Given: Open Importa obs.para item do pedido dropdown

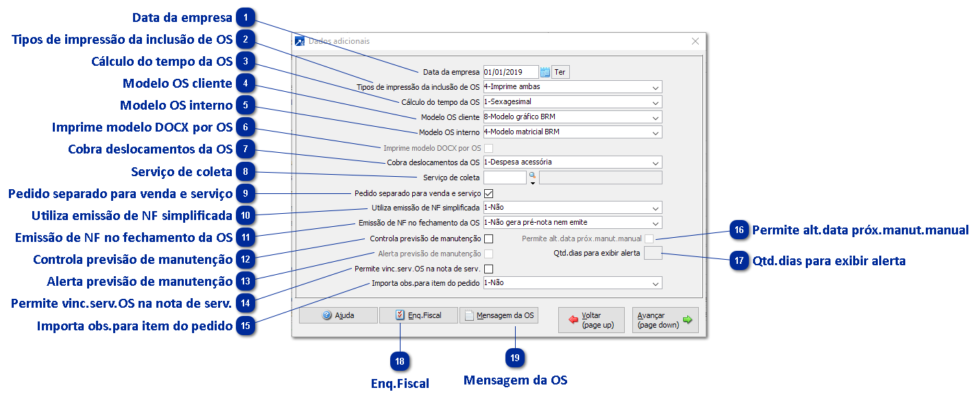Looking at the screenshot, I should [x=573, y=283].
